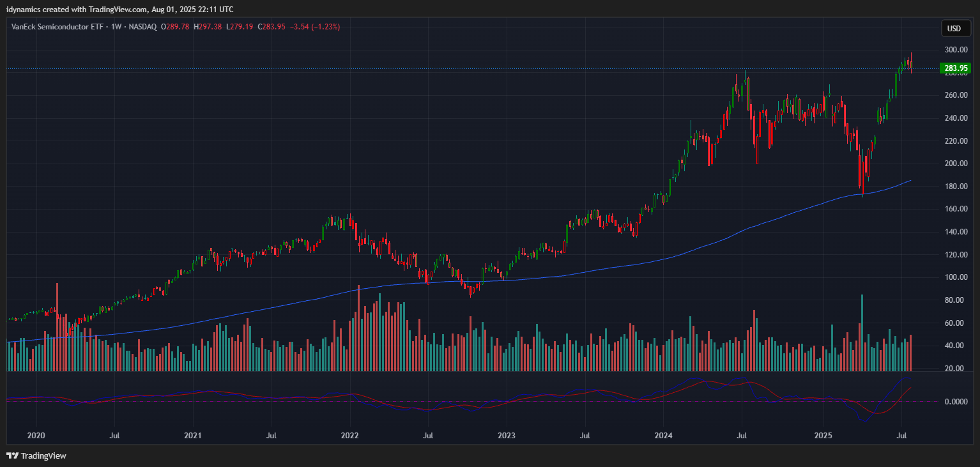
Task: Click the 140.00 price axis label
Action: pyautogui.click(x=955, y=232)
